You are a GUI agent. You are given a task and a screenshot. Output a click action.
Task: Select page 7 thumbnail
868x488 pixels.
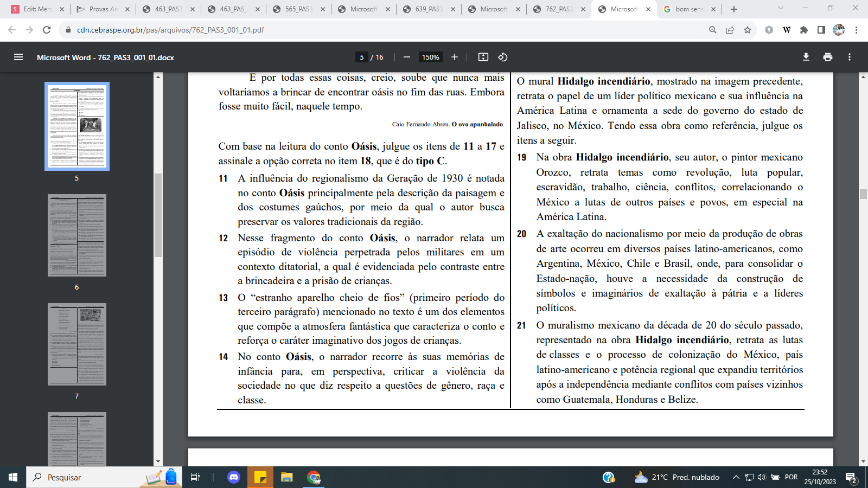coord(77,344)
